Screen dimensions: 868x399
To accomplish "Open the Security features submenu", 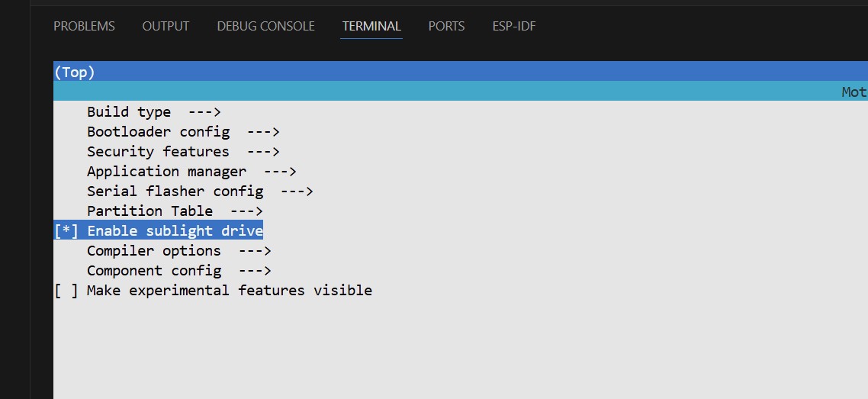I will tap(183, 152).
